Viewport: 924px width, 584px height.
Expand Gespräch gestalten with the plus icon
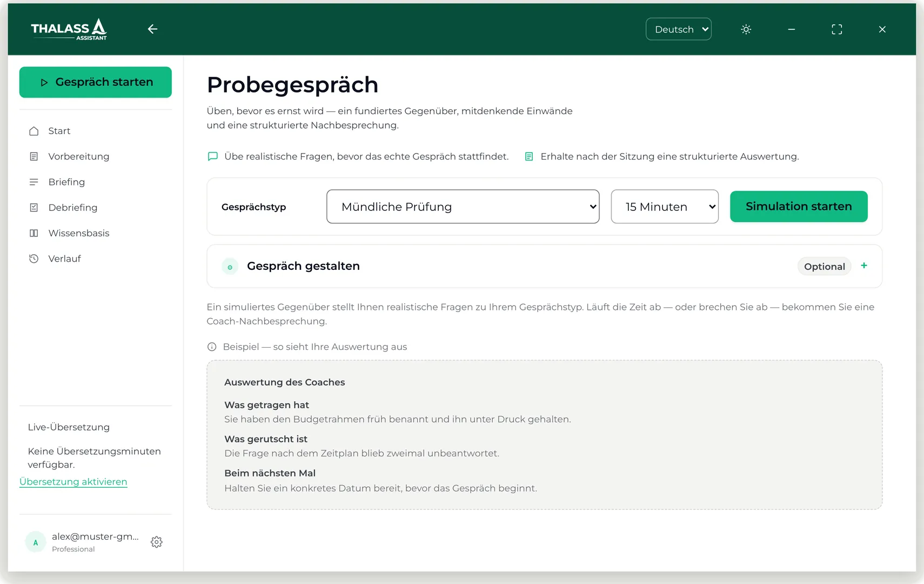pos(864,266)
